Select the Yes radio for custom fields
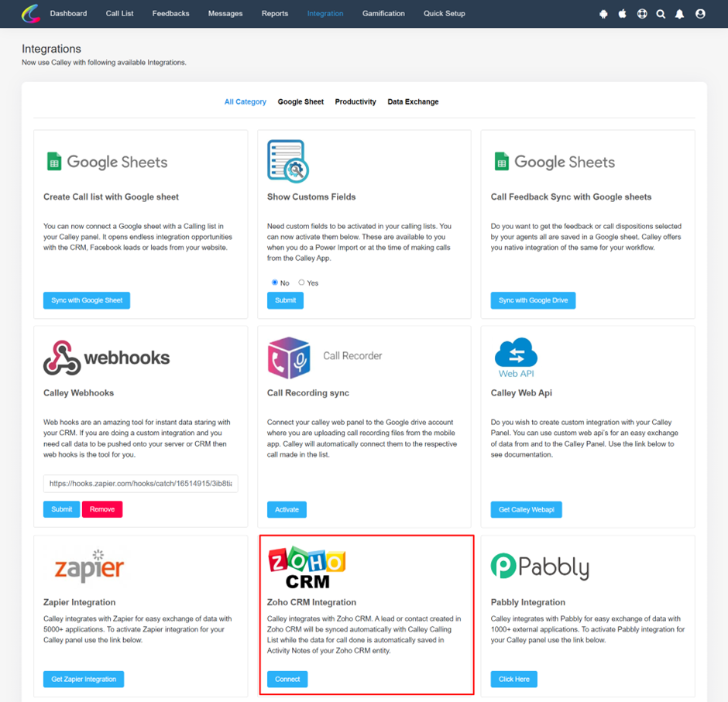 point(301,282)
